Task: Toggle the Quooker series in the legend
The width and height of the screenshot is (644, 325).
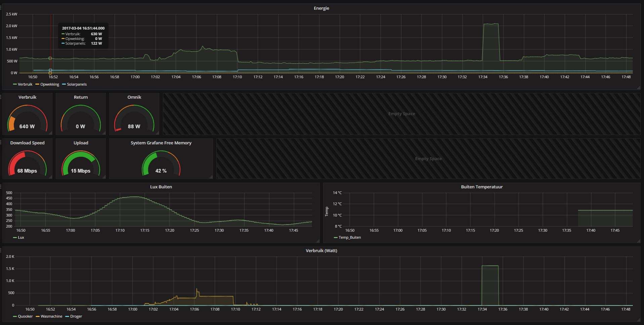Action: (x=25, y=316)
